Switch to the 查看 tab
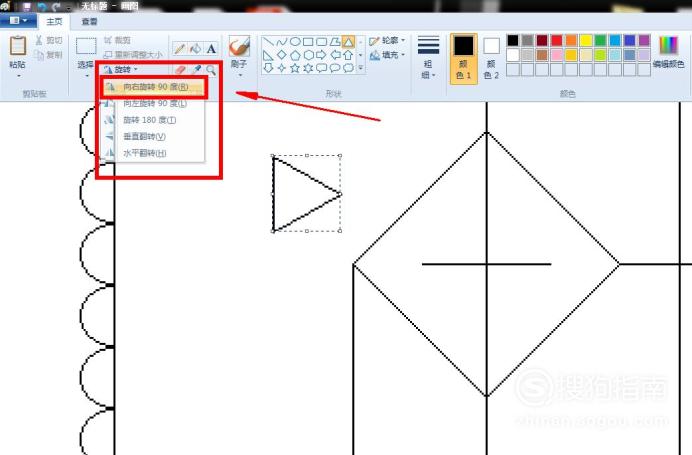Image resolution: width=692 pixels, height=455 pixels. pyautogui.click(x=90, y=21)
